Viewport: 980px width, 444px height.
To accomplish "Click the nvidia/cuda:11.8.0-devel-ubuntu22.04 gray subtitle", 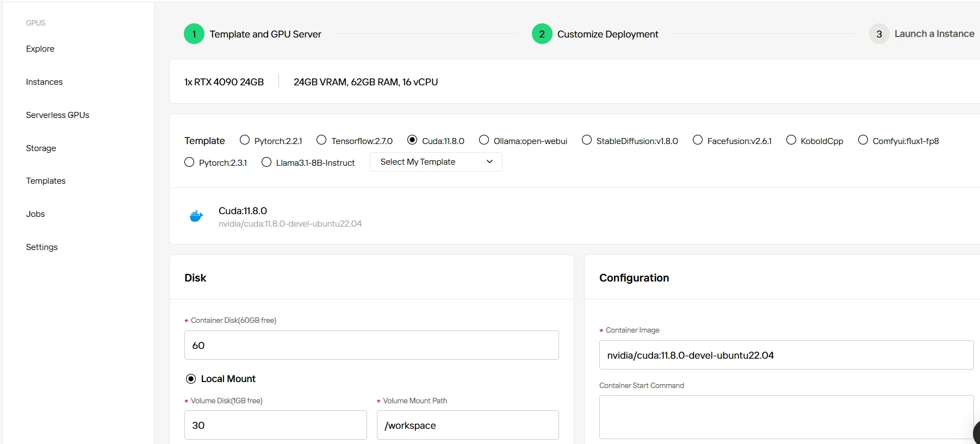I will 290,224.
